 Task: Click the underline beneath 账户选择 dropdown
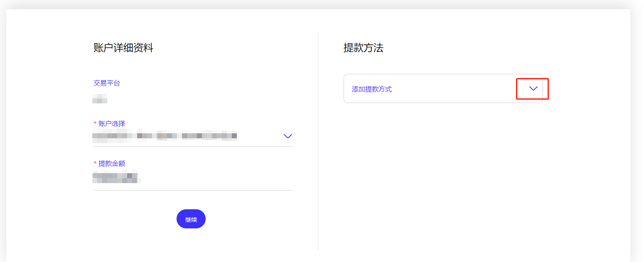coord(193,146)
